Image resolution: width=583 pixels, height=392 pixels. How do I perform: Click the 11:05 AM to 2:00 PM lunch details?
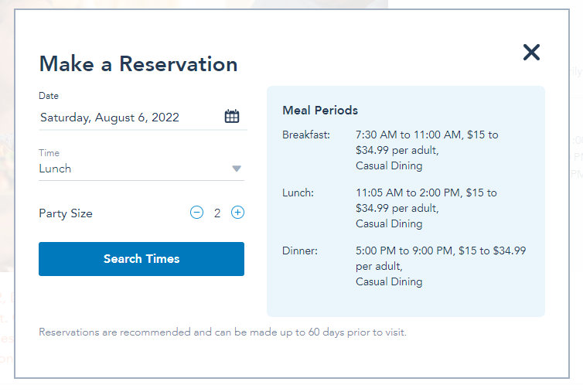pyautogui.click(x=426, y=208)
